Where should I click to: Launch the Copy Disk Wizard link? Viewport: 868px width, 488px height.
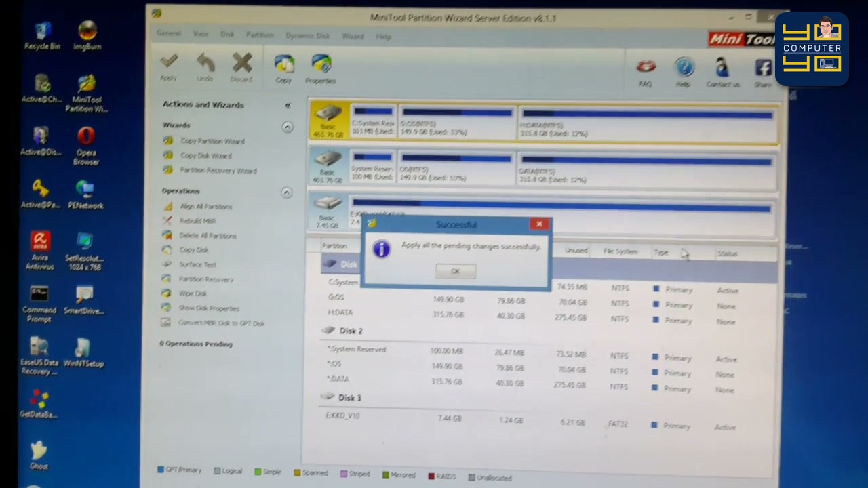click(x=205, y=156)
